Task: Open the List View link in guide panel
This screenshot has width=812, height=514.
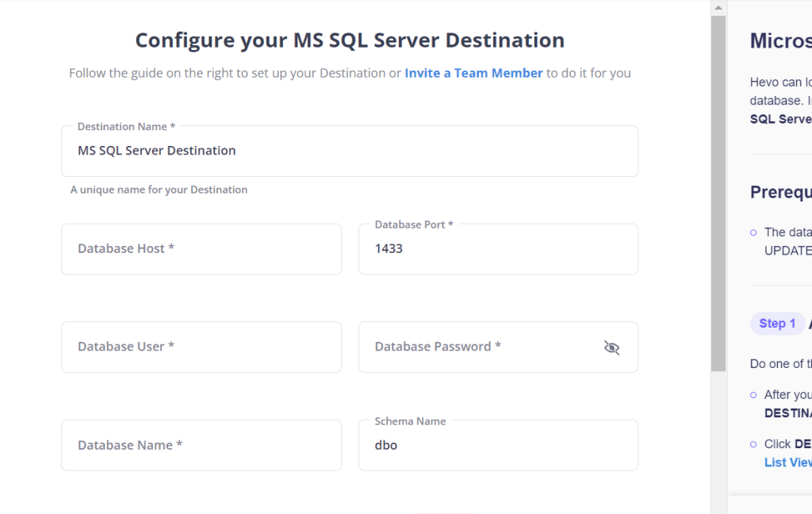Action: click(787, 462)
